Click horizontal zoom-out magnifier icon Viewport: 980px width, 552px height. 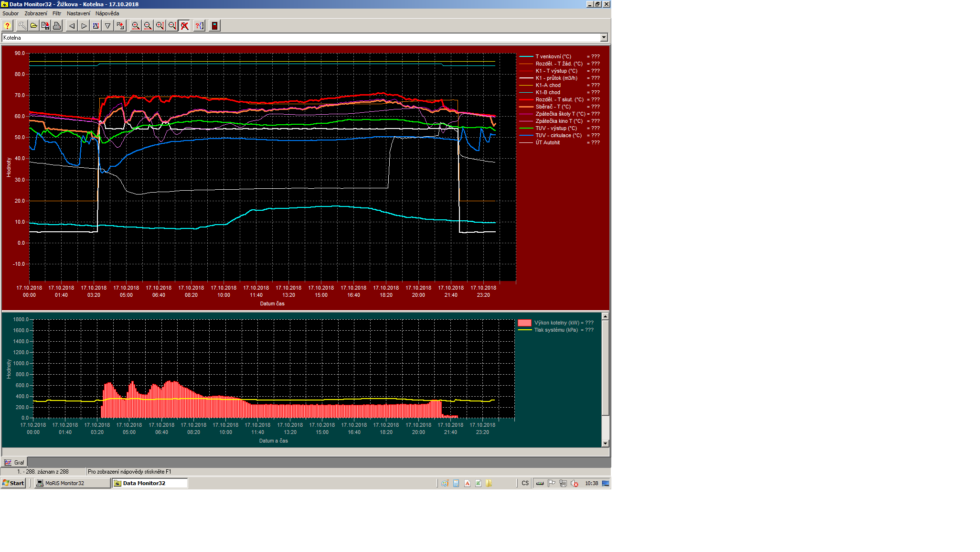[148, 26]
